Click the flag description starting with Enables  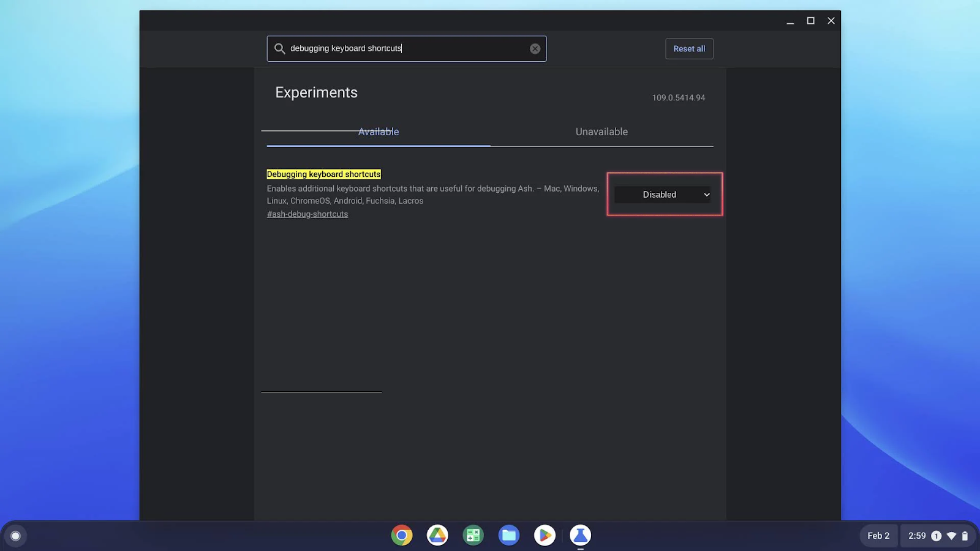pos(433,195)
